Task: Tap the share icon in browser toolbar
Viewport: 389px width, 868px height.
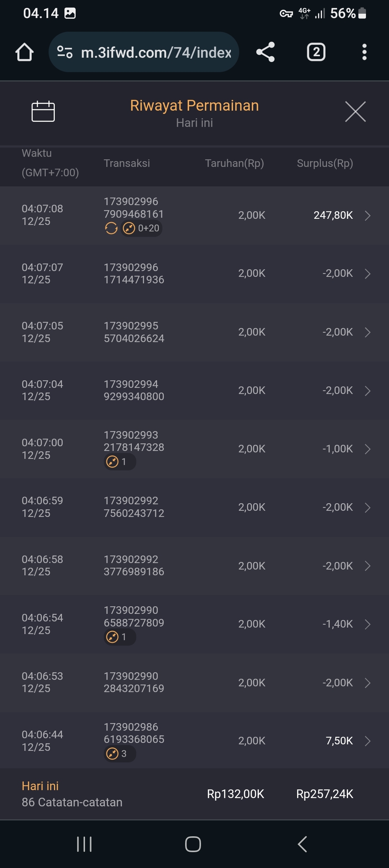Action: pos(265,52)
